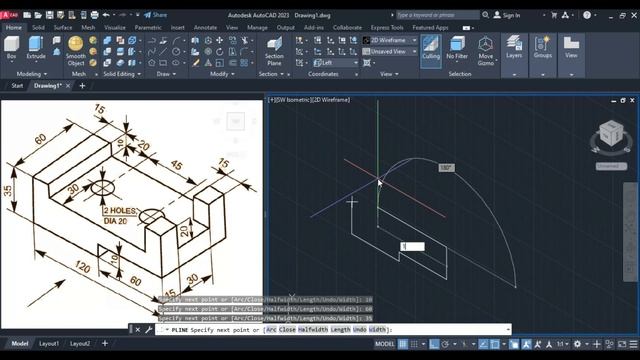Click the search keyword input field

coord(438,15)
